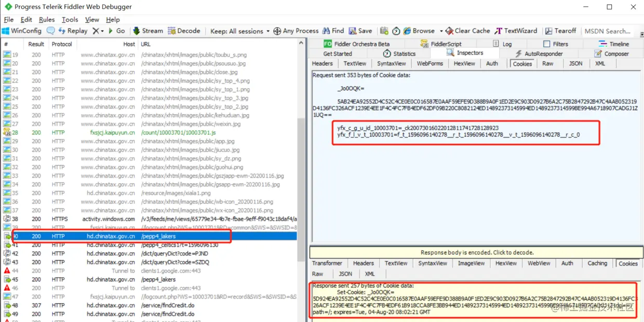
Task: Select session 42 /dict/queryDict?code=PJND
Action: pyautogui.click(x=149, y=253)
